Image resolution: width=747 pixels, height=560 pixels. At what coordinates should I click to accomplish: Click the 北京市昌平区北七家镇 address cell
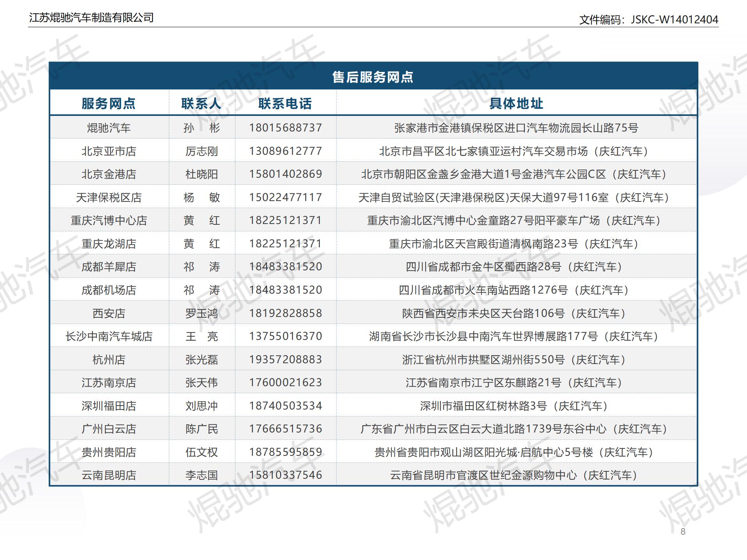pyautogui.click(x=516, y=151)
